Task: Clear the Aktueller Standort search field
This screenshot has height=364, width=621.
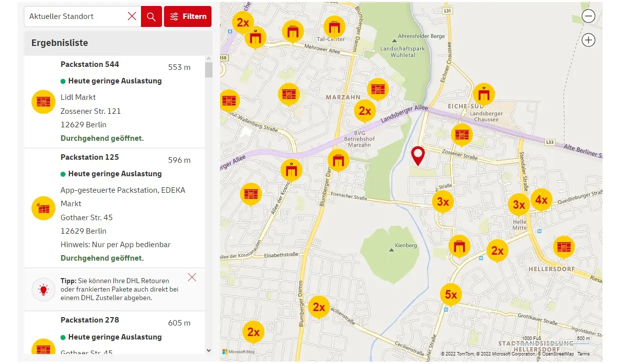Action: (132, 16)
